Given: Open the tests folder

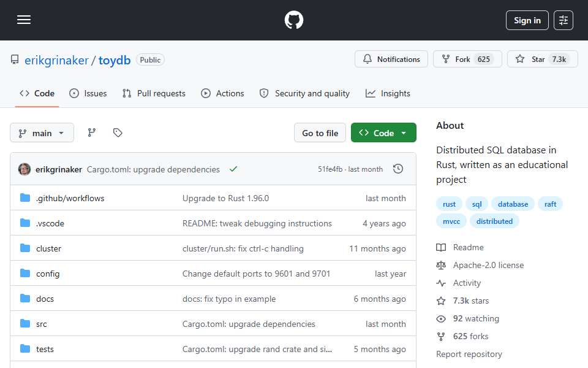Looking at the screenshot, I should pyautogui.click(x=45, y=349).
